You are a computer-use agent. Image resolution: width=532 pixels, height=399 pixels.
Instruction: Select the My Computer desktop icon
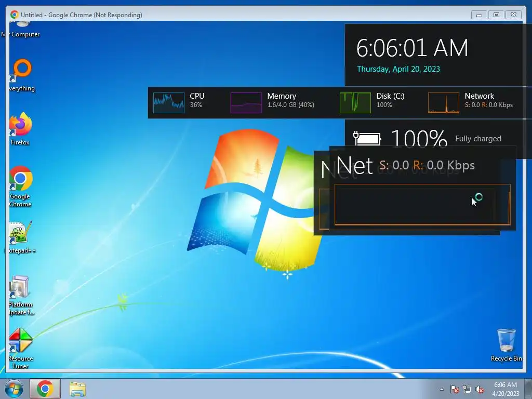coord(21,30)
